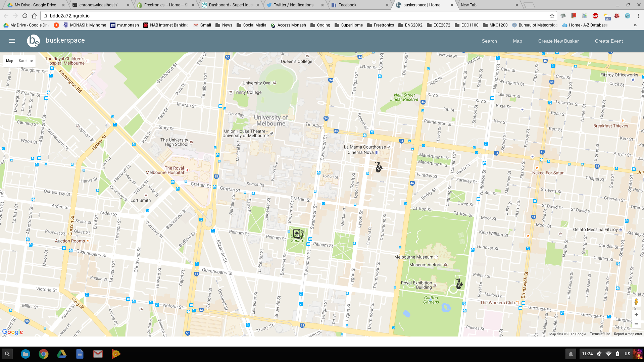Click Report a map error link

tap(628, 334)
